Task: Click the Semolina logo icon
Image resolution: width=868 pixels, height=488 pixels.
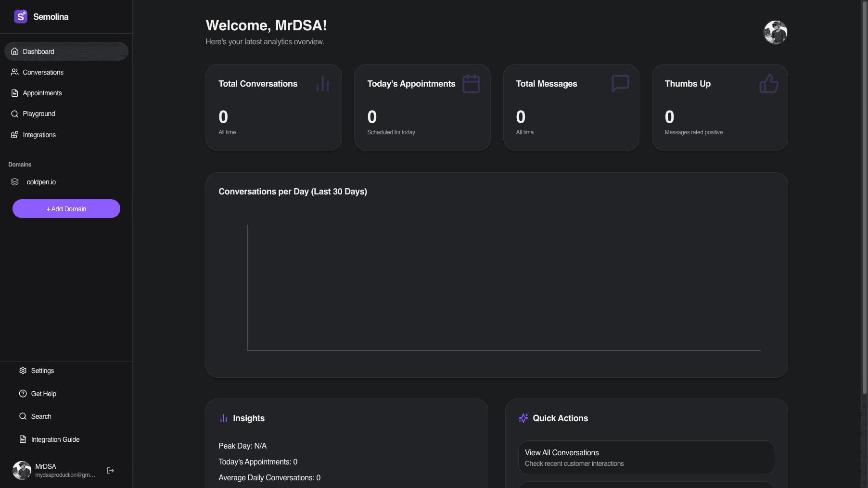Action: coord(21,17)
